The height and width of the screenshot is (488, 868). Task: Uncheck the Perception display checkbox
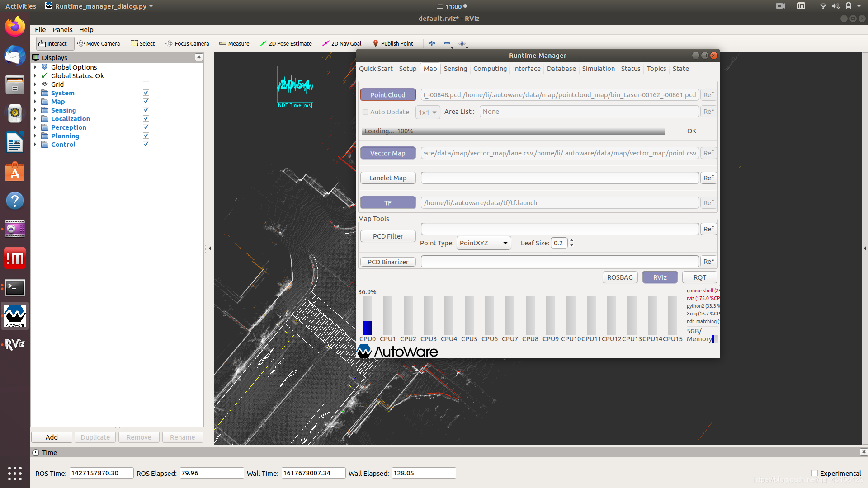click(146, 127)
